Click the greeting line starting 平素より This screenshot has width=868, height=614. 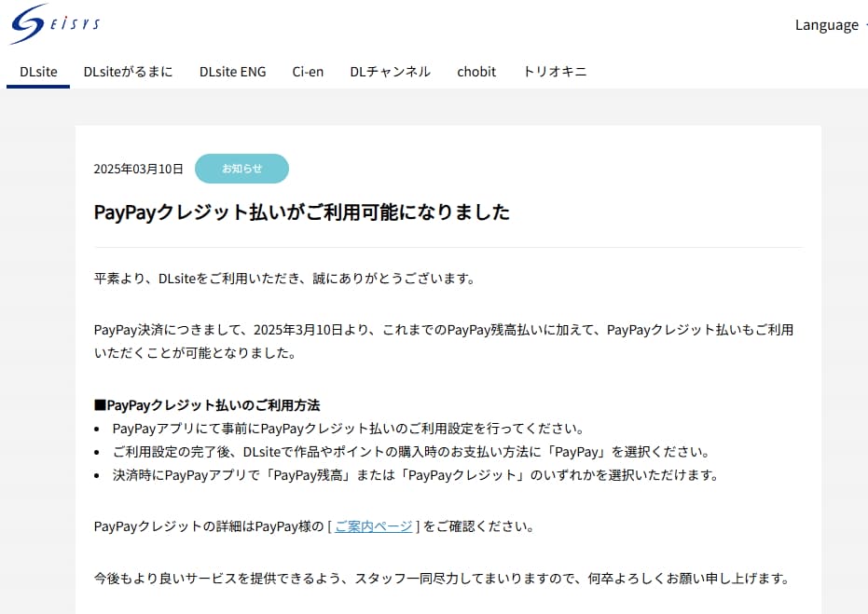point(284,279)
